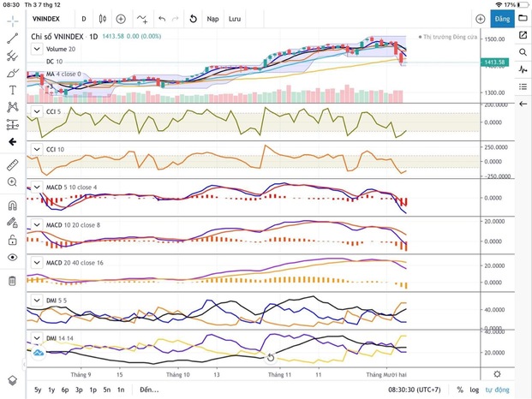Viewport: 532px width, 399px height.
Task: Click the trash icon to remove drawings
Action: click(12, 280)
